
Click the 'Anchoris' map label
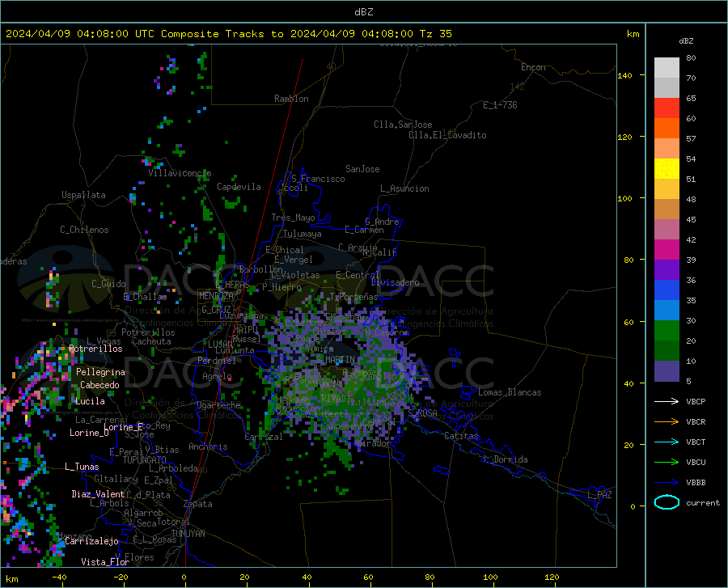208,446
